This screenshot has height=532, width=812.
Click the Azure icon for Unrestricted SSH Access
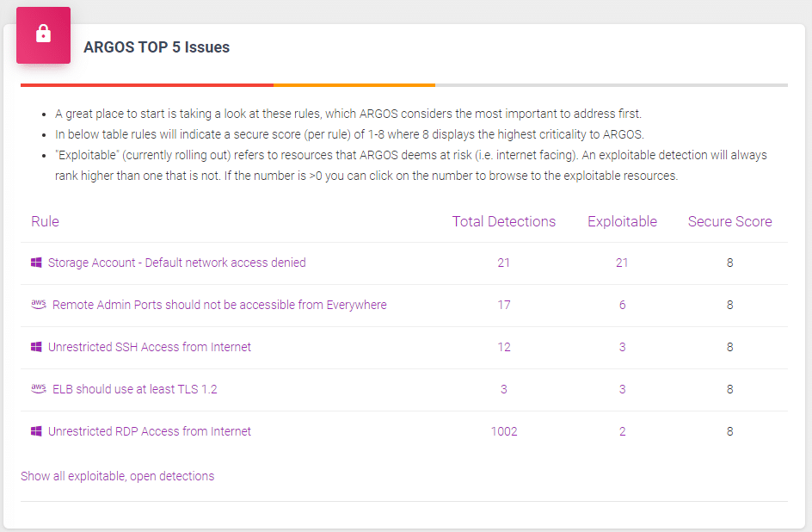click(35, 347)
